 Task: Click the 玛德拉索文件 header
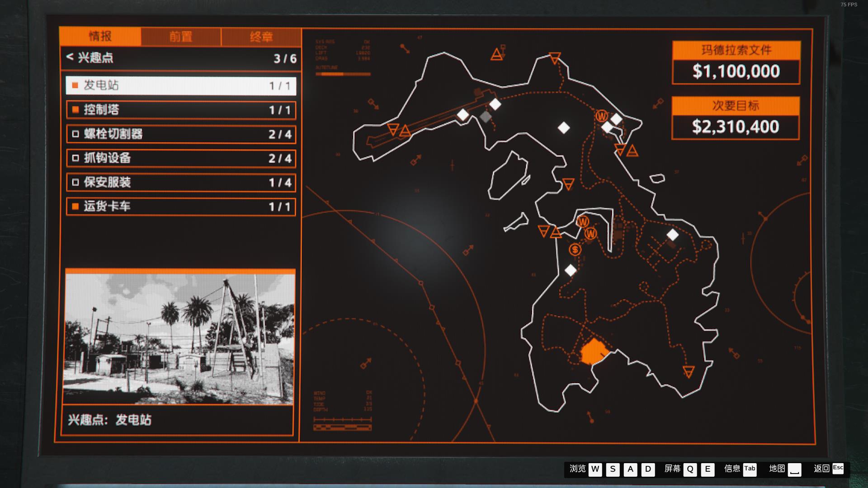pyautogui.click(x=736, y=50)
